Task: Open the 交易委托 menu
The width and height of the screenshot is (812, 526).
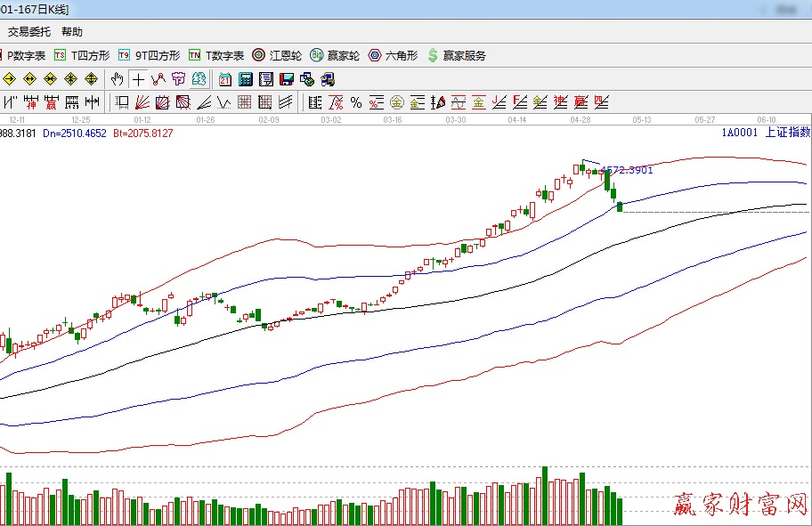Action: tap(29, 32)
